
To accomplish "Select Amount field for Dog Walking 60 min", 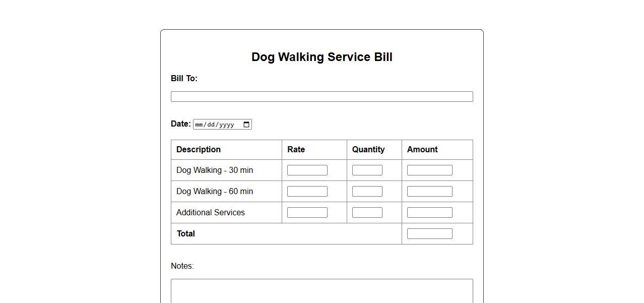I will coord(429,192).
